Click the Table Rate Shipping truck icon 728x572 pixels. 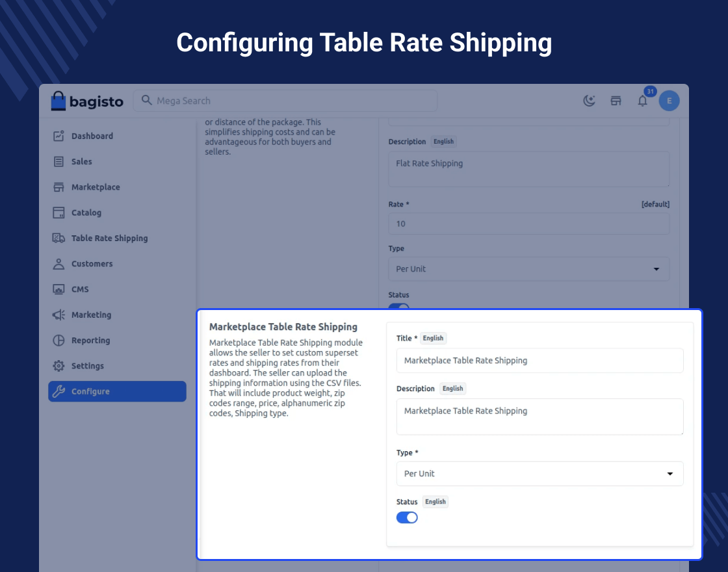point(58,238)
